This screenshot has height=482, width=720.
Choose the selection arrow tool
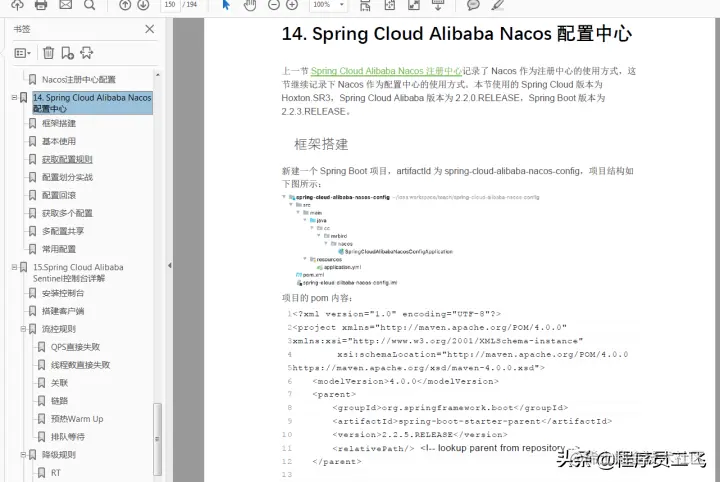click(226, 5)
